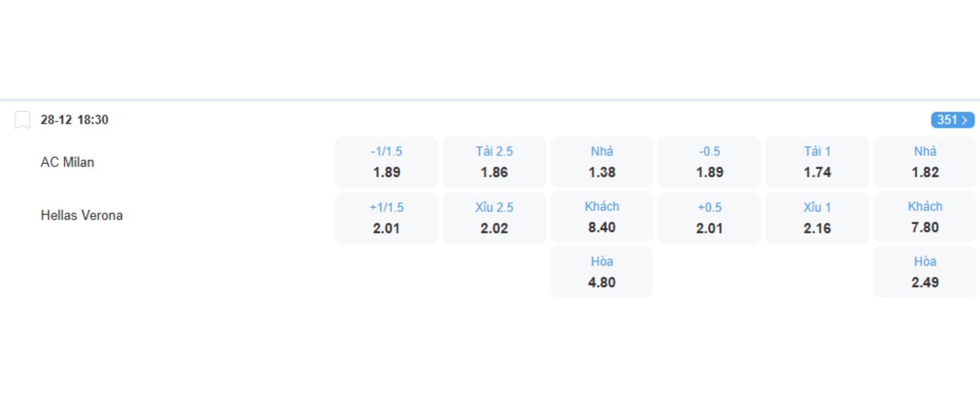Bet on Nhà home win at 1.38
Viewport: 980px width, 404px height.
click(x=602, y=162)
